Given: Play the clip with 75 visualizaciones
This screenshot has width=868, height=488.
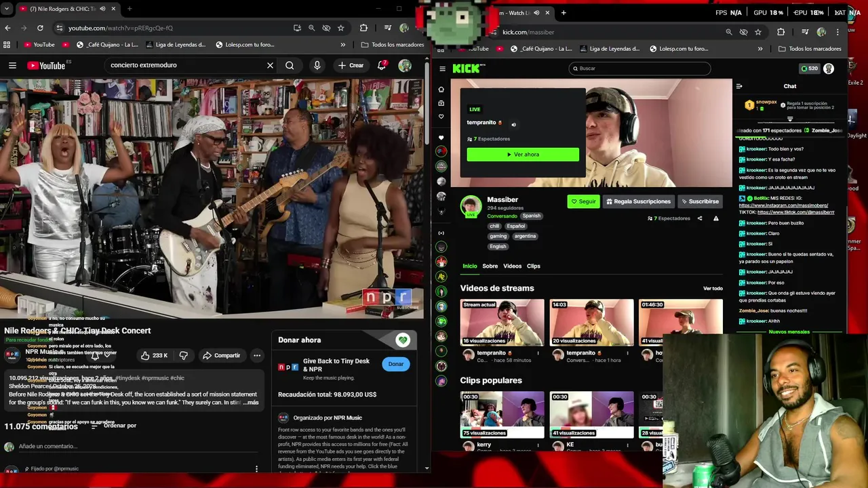Looking at the screenshot, I should click(x=502, y=415).
